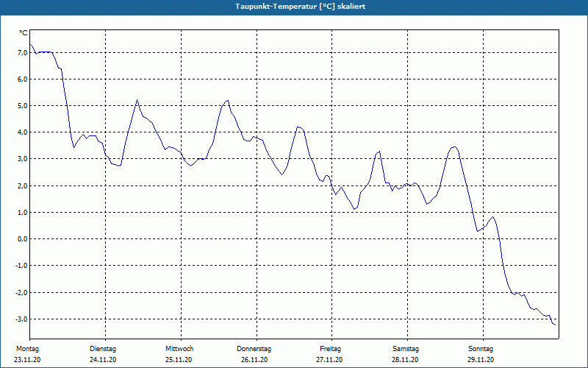Select the '-3,0' y-axis value
This screenshot has width=588, height=368.
point(21,319)
